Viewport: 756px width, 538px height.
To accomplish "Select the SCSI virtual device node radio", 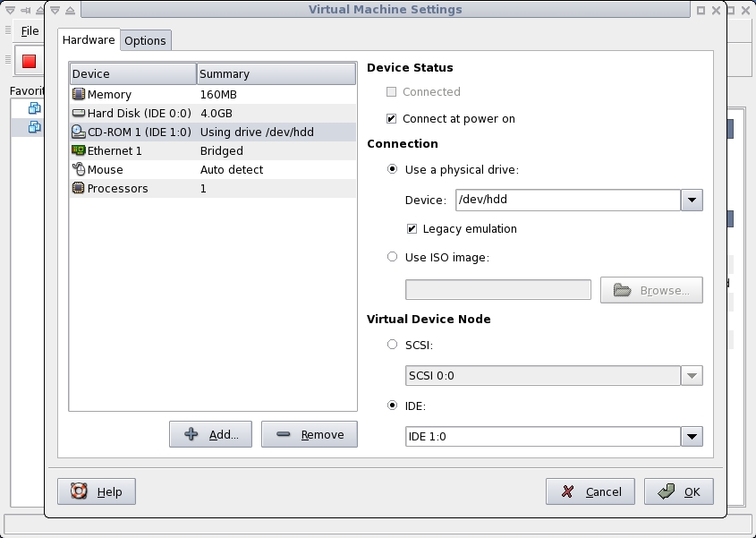I will click(393, 345).
